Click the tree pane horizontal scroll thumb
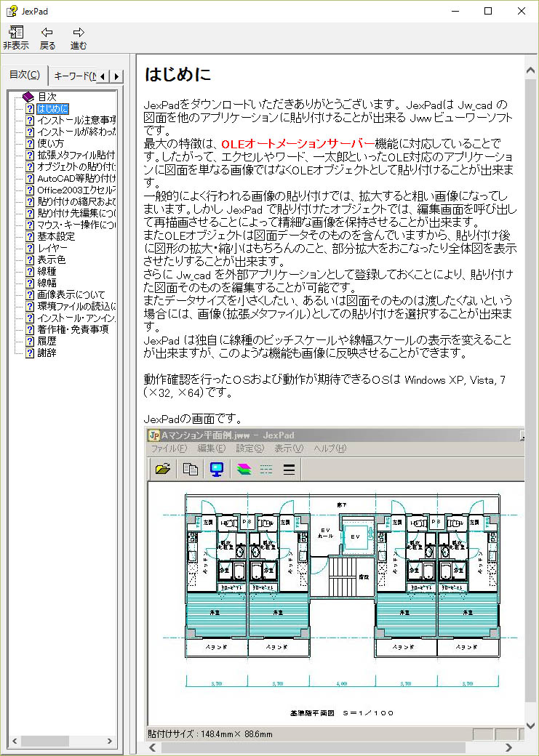The width and height of the screenshot is (539, 756). coord(45,741)
